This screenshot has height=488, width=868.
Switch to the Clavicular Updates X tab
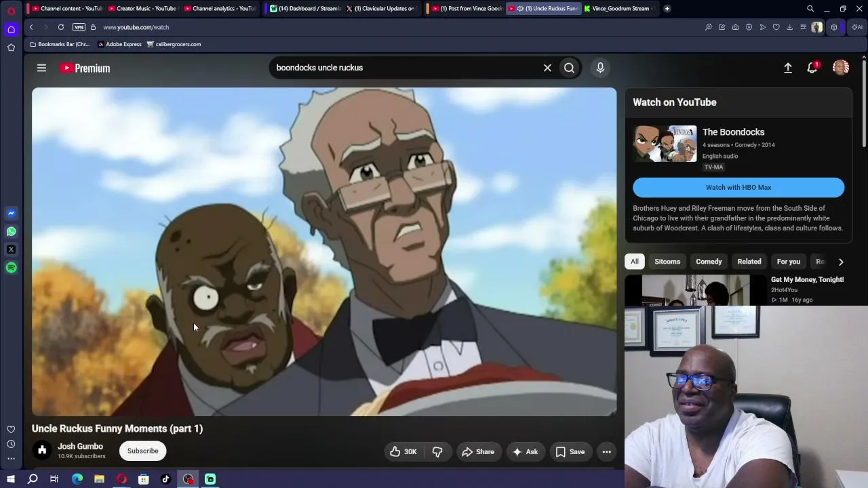(x=381, y=9)
